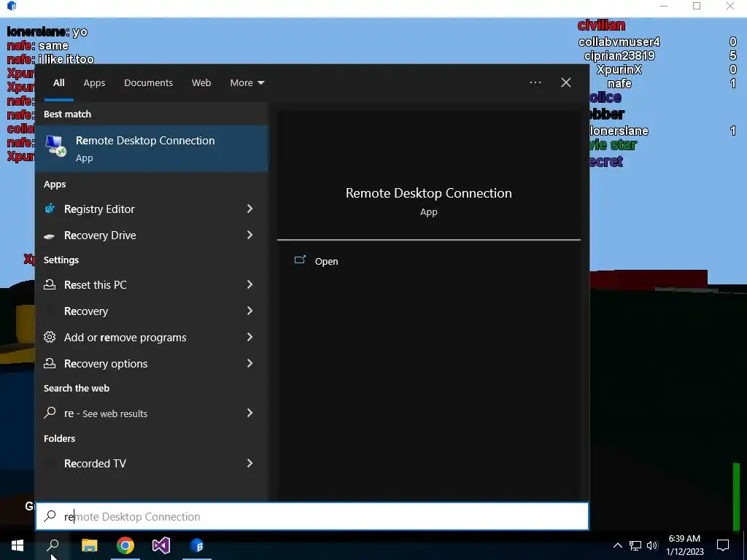Image resolution: width=747 pixels, height=560 pixels.
Task: Open Visual Studio from the taskbar
Action: pyautogui.click(x=161, y=545)
